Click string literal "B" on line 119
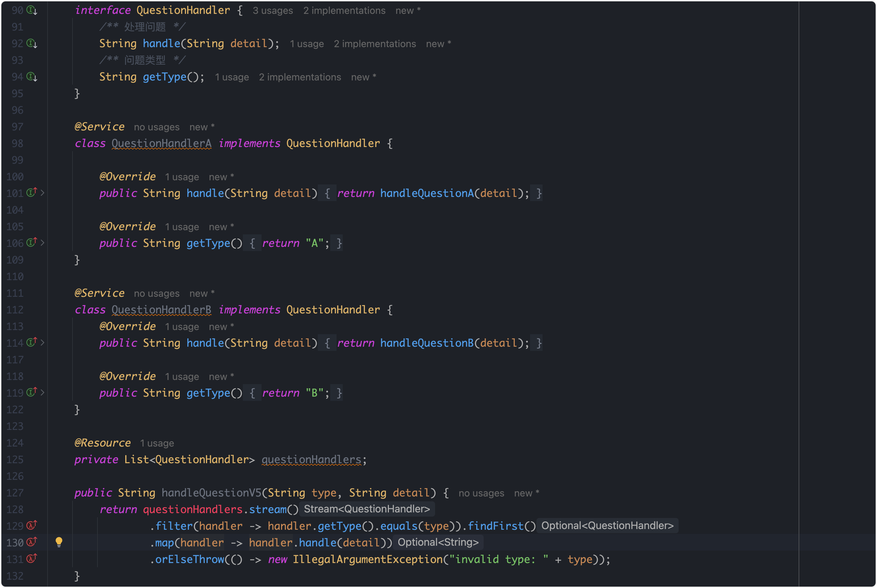The image size is (877, 588). click(314, 392)
